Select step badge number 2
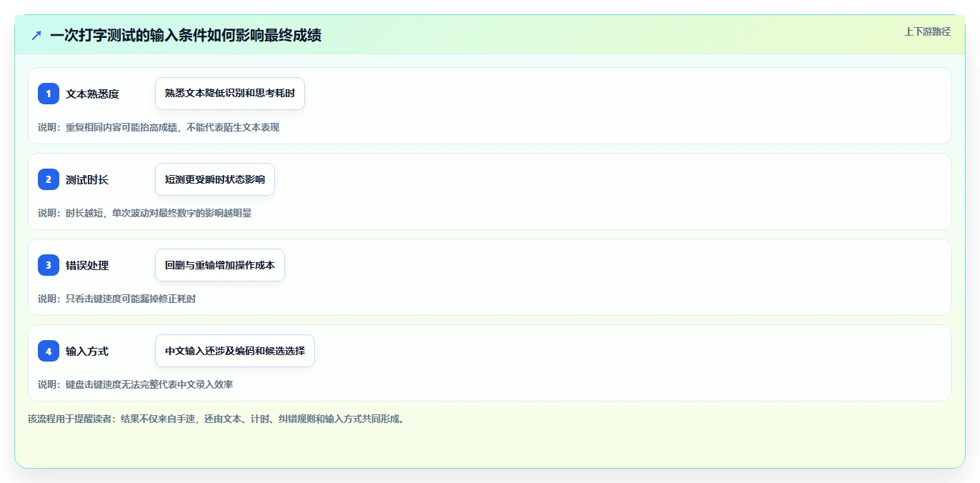The image size is (980, 483). 49,179
